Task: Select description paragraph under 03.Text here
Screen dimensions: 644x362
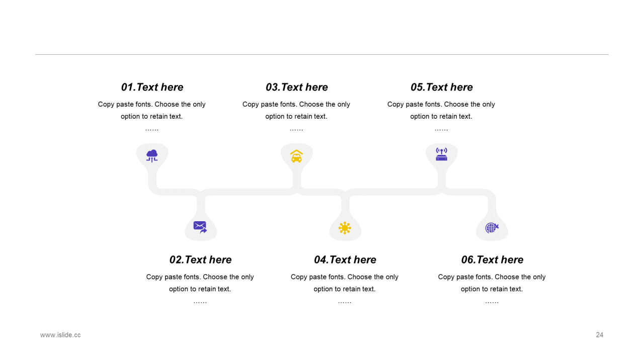Action: click(297, 117)
